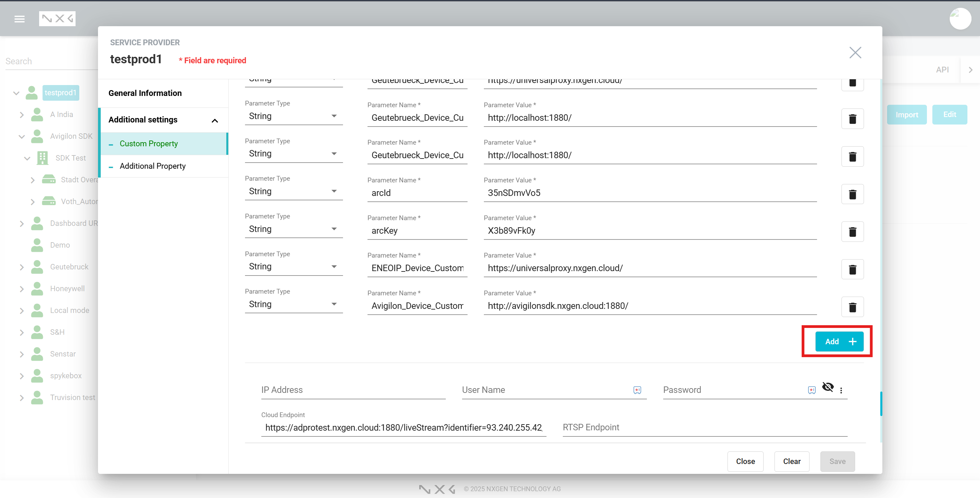The height and width of the screenshot is (498, 980).
Task: Select Additional Property menu item
Action: coord(152,166)
